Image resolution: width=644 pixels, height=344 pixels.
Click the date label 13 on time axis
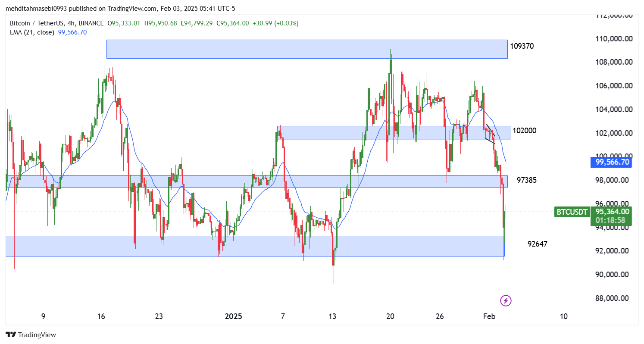coord(332,316)
